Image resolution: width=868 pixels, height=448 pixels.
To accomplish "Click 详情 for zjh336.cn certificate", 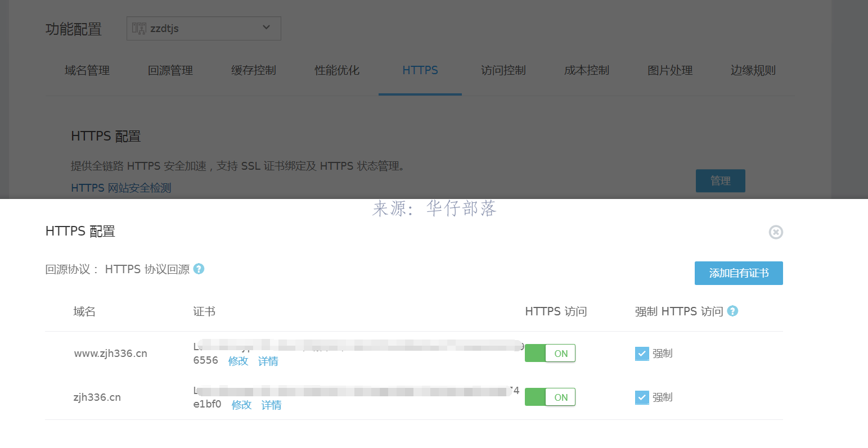I will click(x=272, y=405).
